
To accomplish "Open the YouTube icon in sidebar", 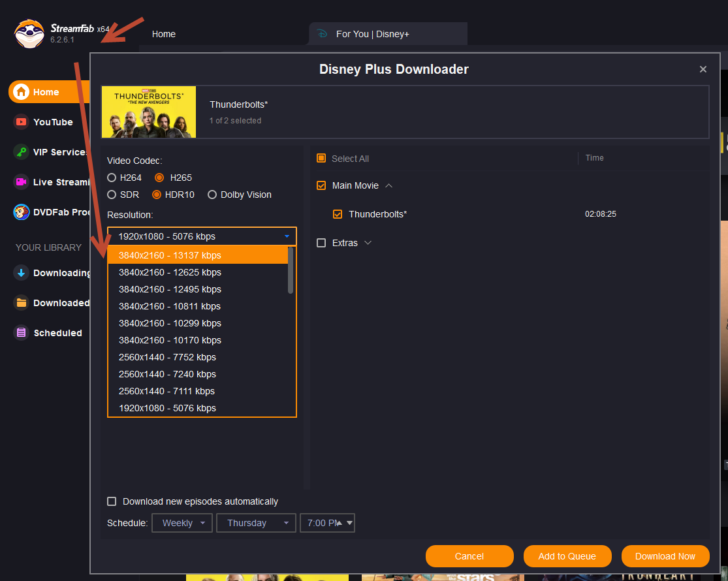I will coord(22,122).
